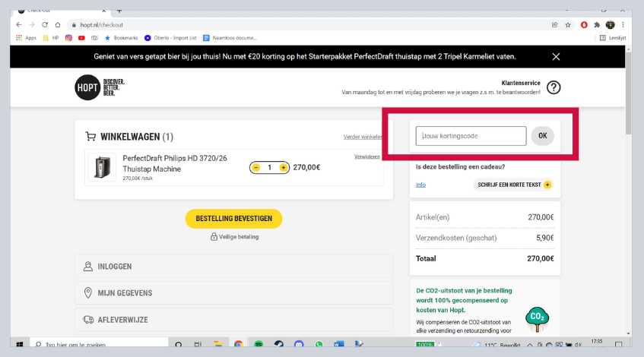Click the browser forward arrow
The width and height of the screenshot is (644, 357).
coord(32,24)
